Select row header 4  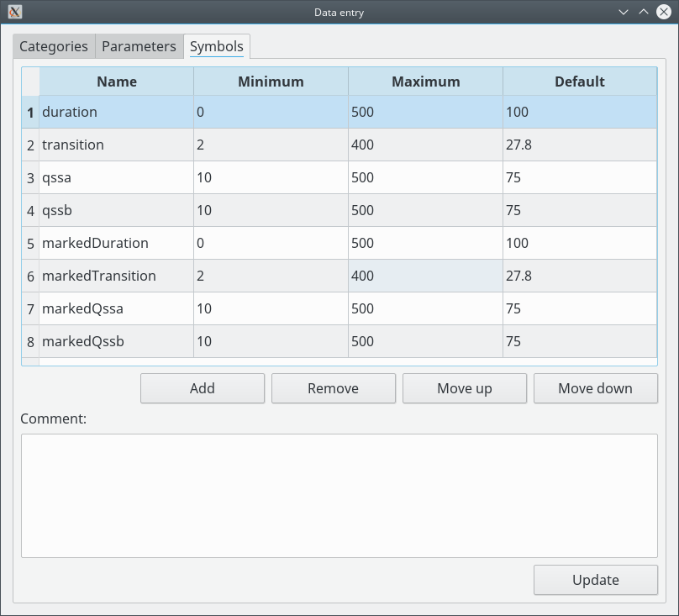tap(30, 210)
